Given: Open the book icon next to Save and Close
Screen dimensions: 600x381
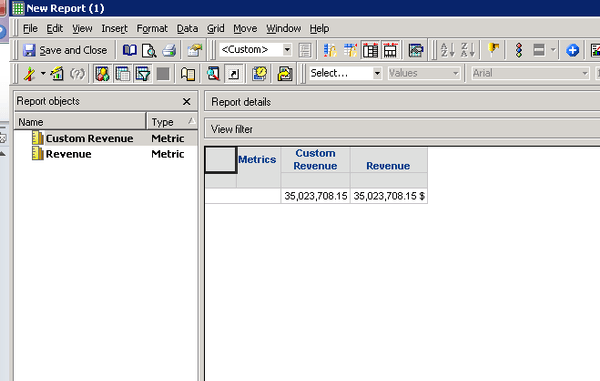Looking at the screenshot, I should coord(129,50).
